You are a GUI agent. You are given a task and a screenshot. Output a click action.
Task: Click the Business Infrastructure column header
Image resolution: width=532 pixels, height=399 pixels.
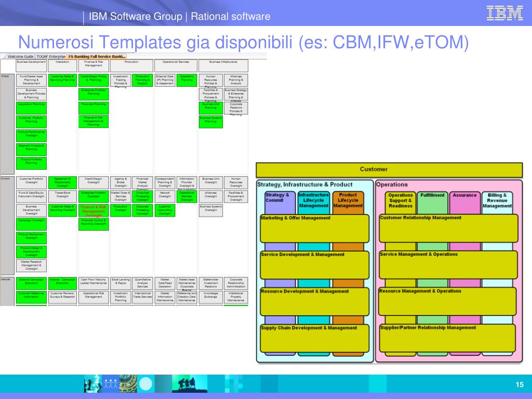tap(223, 65)
